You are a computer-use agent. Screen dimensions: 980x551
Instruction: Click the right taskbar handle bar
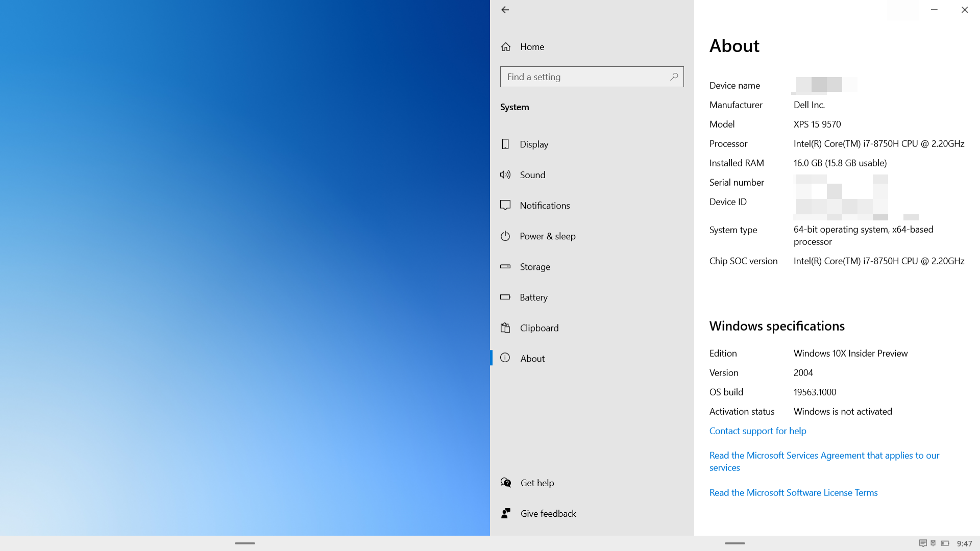click(x=735, y=543)
